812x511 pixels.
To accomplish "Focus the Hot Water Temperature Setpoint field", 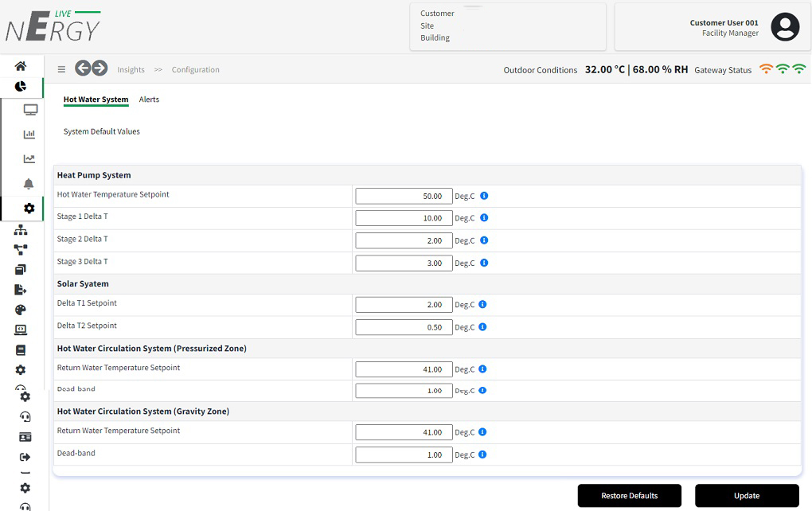I will click(404, 197).
